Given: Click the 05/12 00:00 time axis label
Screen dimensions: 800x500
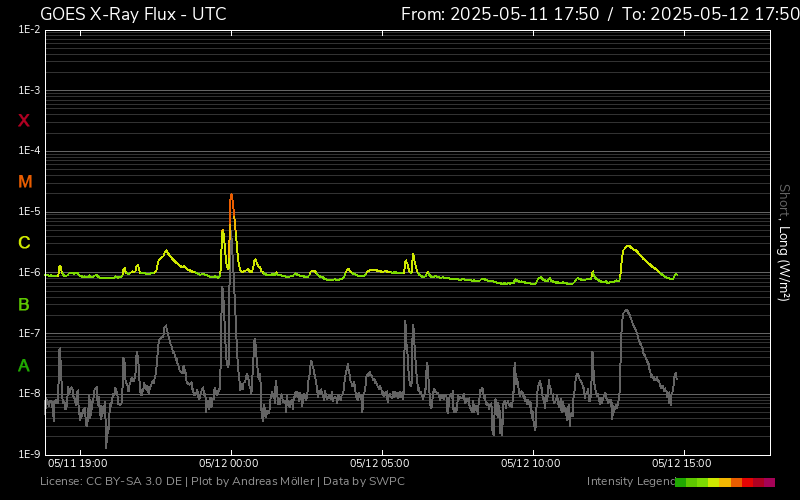Looking at the screenshot, I should pos(231,463).
